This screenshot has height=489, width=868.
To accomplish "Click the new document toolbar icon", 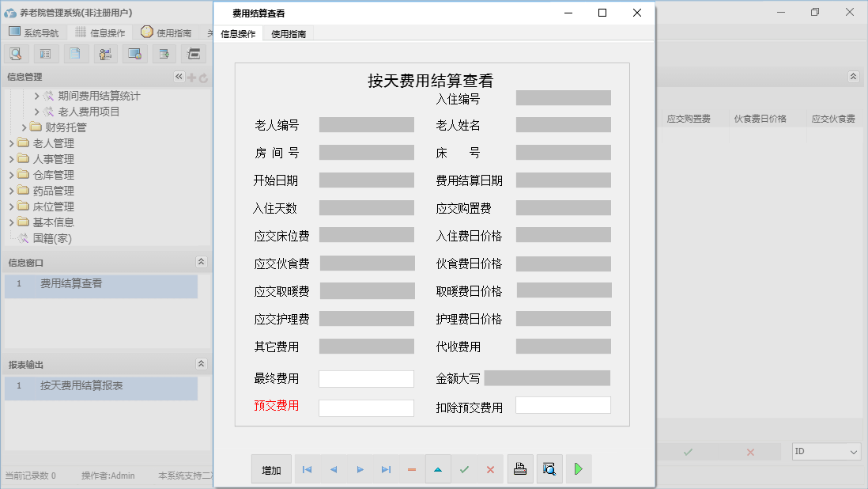I will coord(75,53).
